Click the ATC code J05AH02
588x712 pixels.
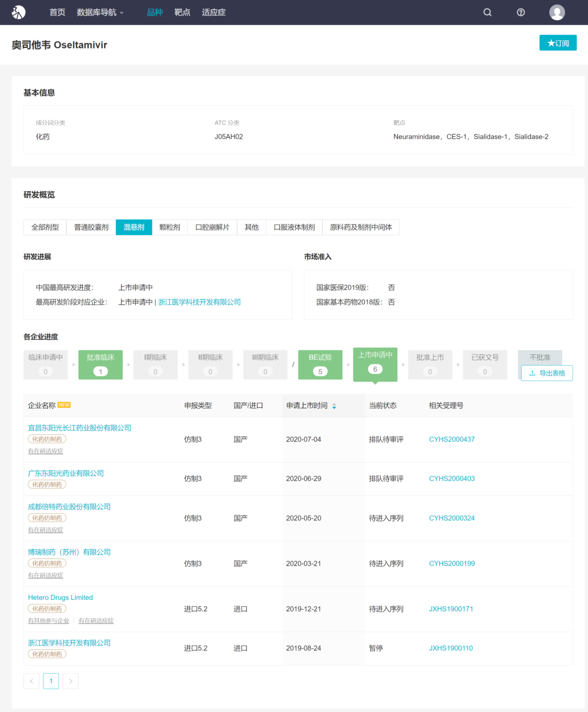pos(229,137)
